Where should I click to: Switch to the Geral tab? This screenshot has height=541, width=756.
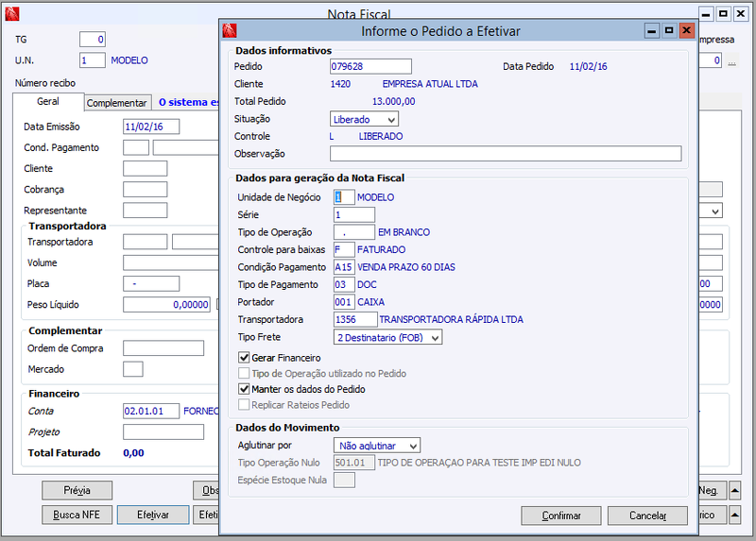coord(48,102)
